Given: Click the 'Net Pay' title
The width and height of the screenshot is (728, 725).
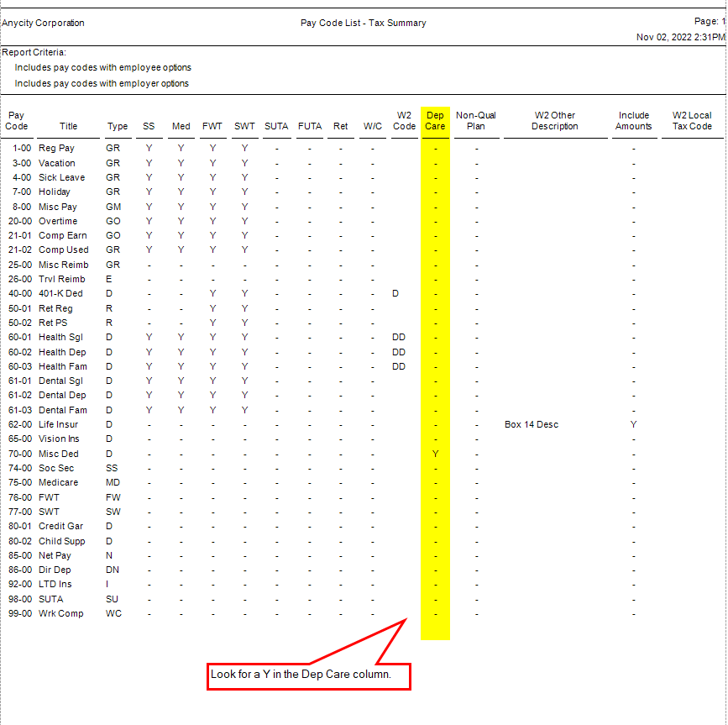Looking at the screenshot, I should coord(55,555).
